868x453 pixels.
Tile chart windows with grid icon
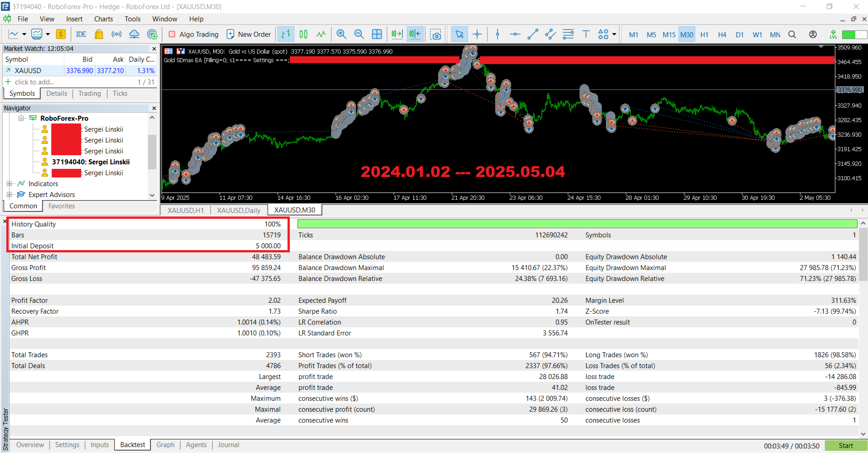tap(377, 34)
